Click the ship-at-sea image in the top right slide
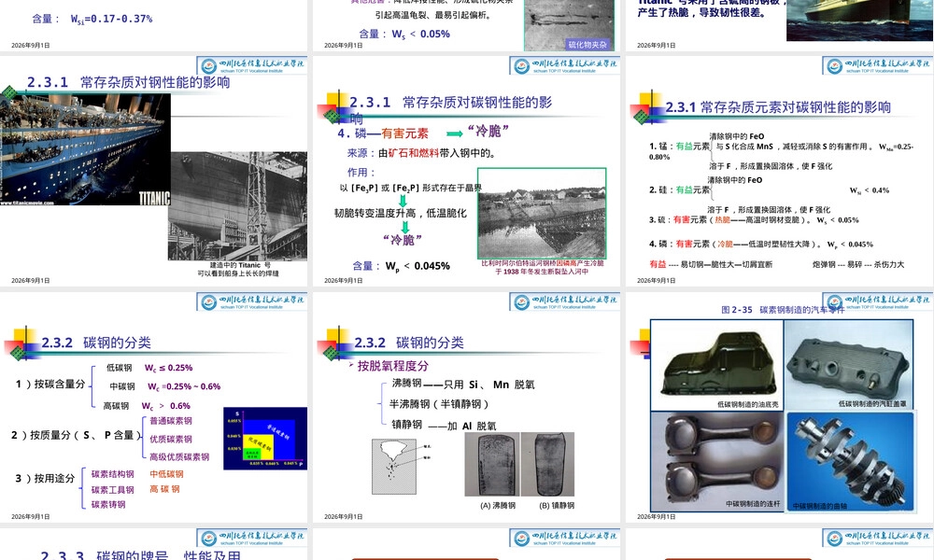The height and width of the screenshot is (560, 934). [x=860, y=21]
